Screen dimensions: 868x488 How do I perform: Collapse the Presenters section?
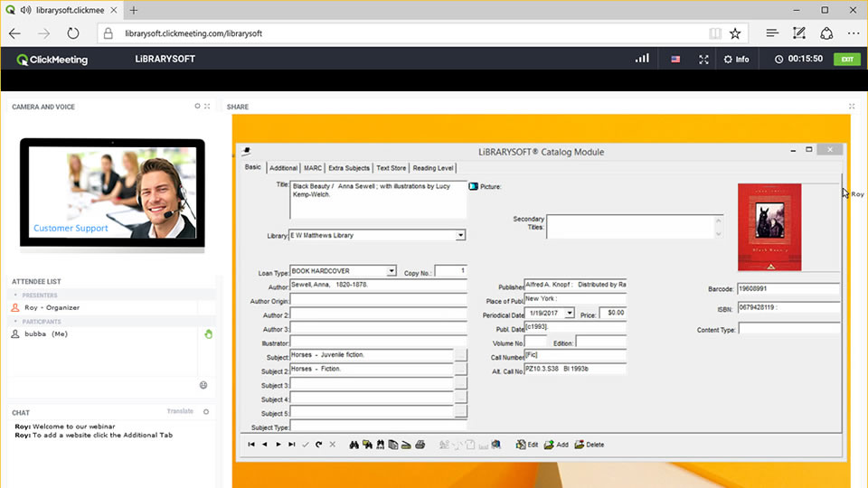(15, 296)
